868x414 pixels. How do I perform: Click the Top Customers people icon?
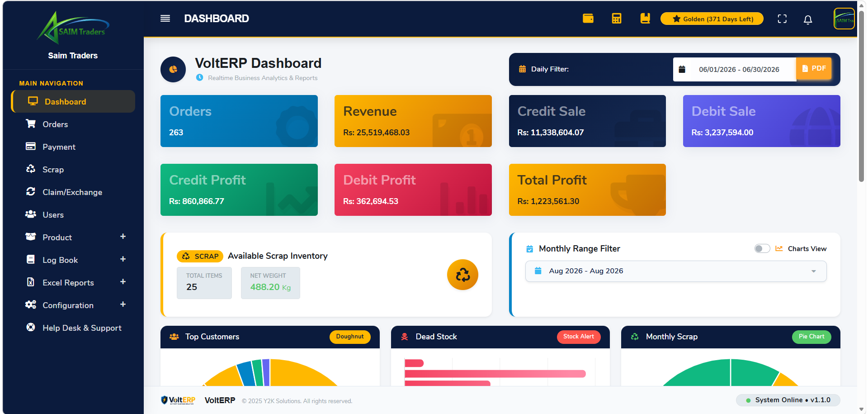click(x=174, y=337)
